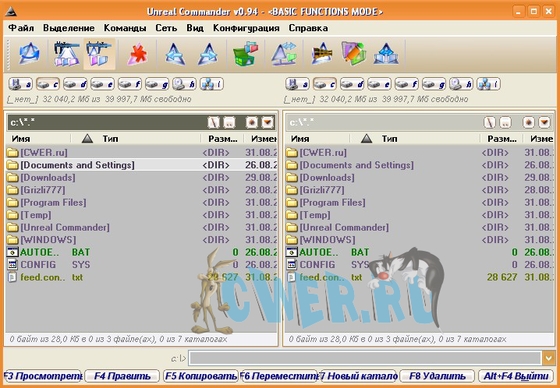Select drive d in the left panel
Image resolution: width=560 pixels, height=388 pixels.
click(75, 84)
